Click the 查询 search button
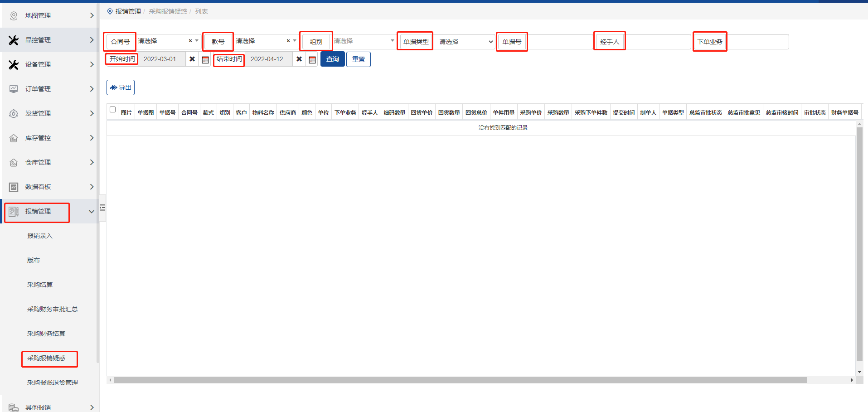Screen dimensions: 868x412 click(x=333, y=59)
